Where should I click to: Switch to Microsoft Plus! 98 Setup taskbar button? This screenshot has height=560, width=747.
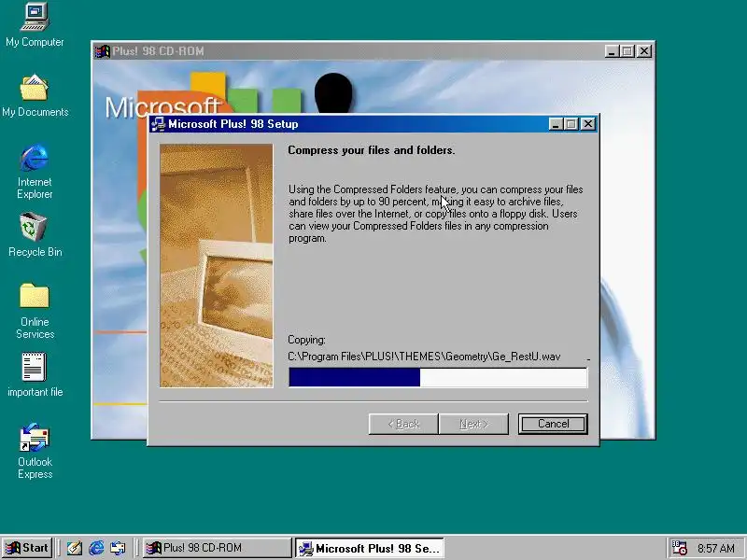(370, 548)
